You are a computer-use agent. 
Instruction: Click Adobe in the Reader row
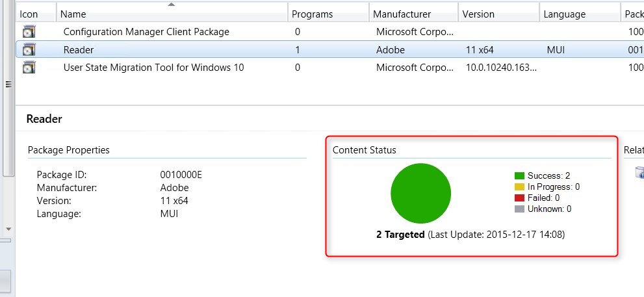pos(391,50)
